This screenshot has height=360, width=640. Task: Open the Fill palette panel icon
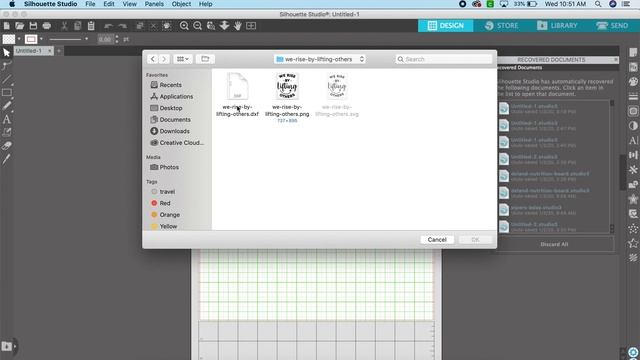pyautogui.click(x=633, y=82)
